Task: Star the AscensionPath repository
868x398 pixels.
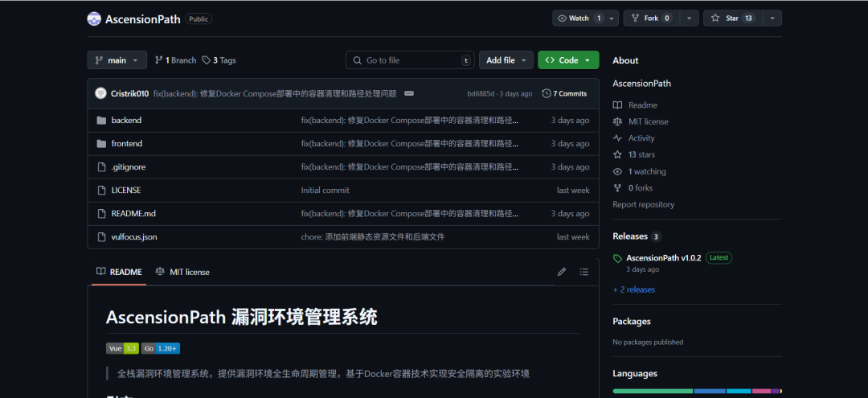Action: [732, 18]
